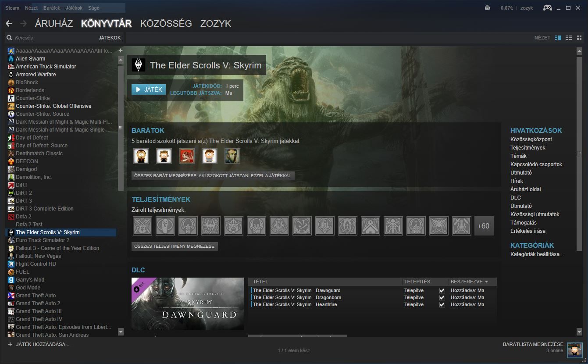Click the Garry's Mod game icon

[x=11, y=279]
